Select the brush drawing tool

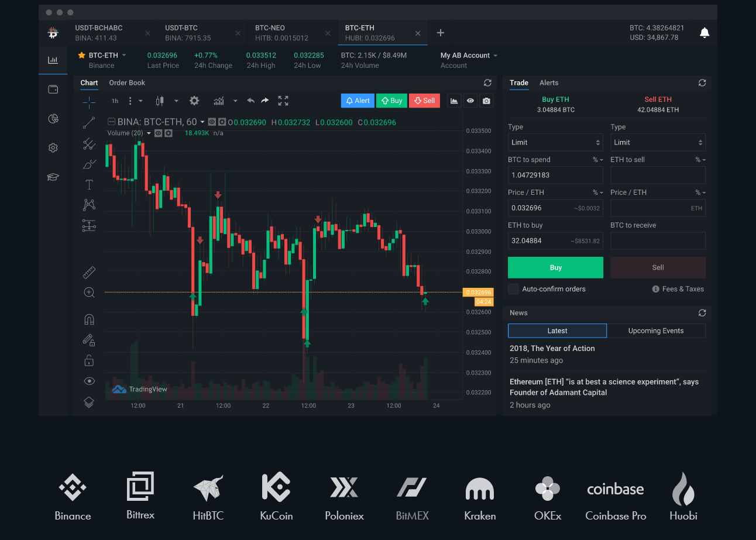pyautogui.click(x=89, y=164)
